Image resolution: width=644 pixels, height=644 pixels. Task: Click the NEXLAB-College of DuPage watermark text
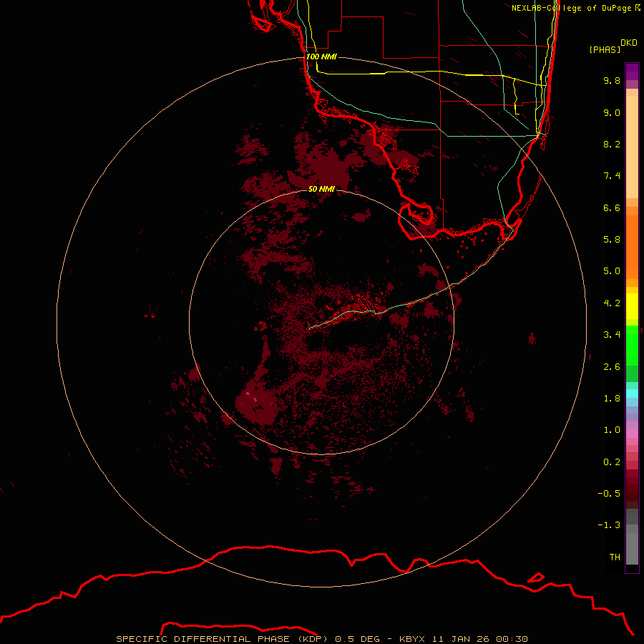(x=575, y=8)
